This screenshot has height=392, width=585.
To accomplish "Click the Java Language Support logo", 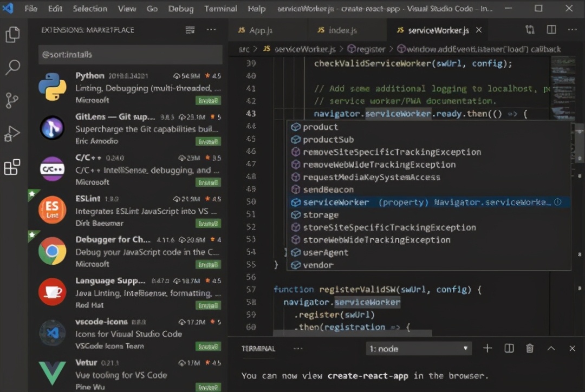I will [52, 292].
